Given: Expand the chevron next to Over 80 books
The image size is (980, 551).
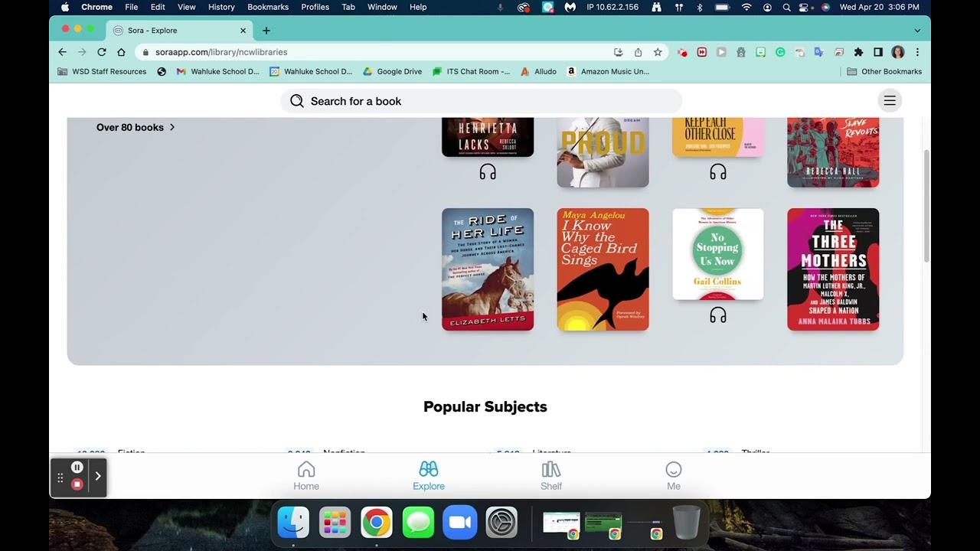Looking at the screenshot, I should click(172, 127).
